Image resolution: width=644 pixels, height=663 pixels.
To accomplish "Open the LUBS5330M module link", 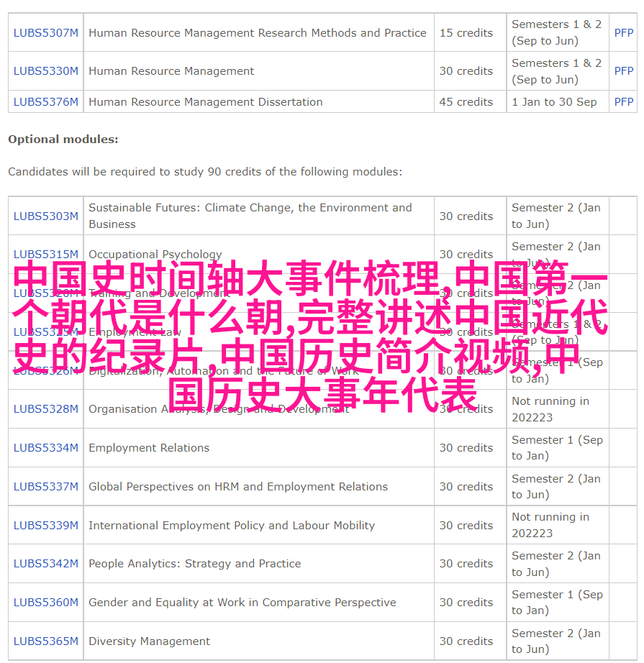I will pos(45,71).
